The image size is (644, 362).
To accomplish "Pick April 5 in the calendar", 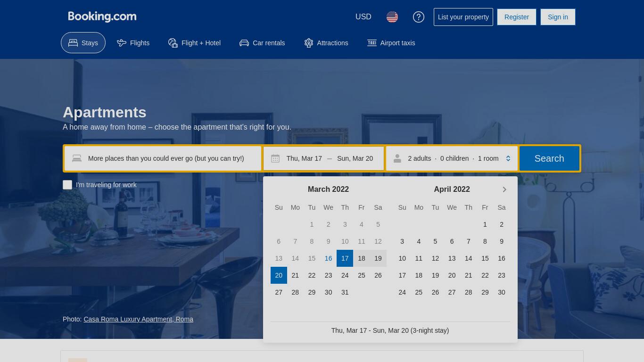I will [435, 241].
